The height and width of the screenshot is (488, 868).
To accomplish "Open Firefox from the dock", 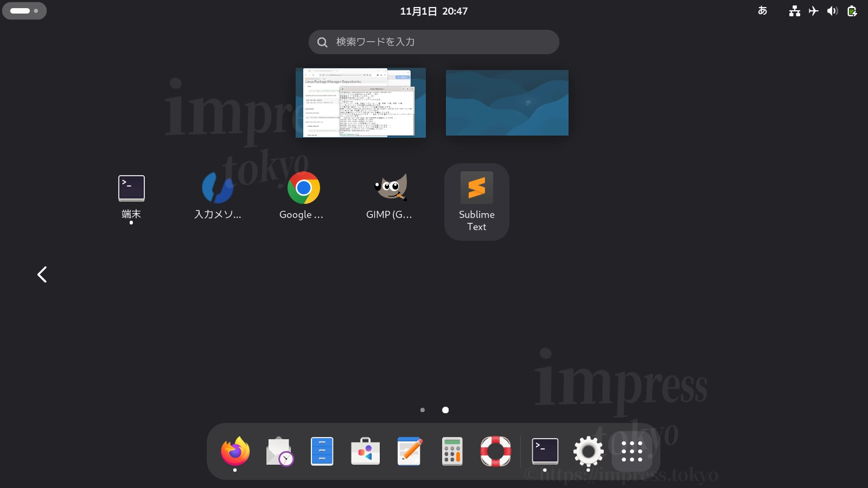I will (x=235, y=451).
